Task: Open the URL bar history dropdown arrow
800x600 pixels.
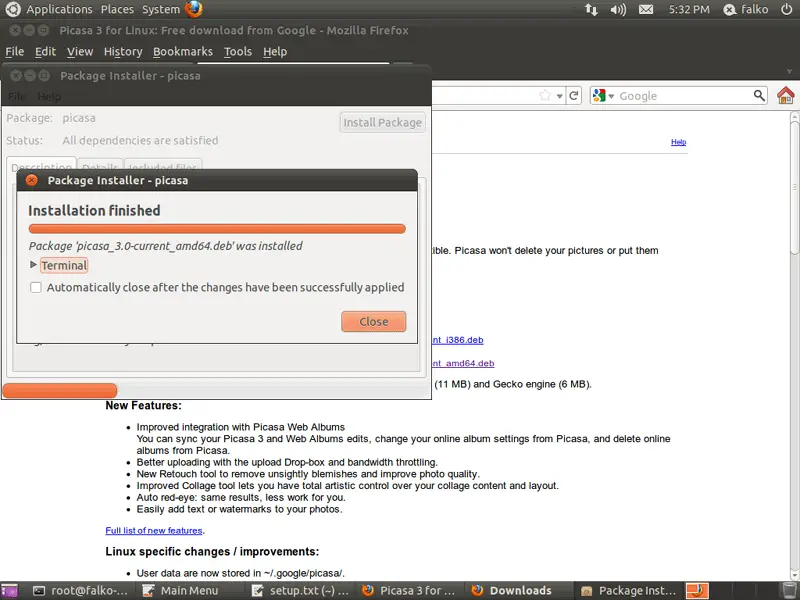Action: coord(560,96)
